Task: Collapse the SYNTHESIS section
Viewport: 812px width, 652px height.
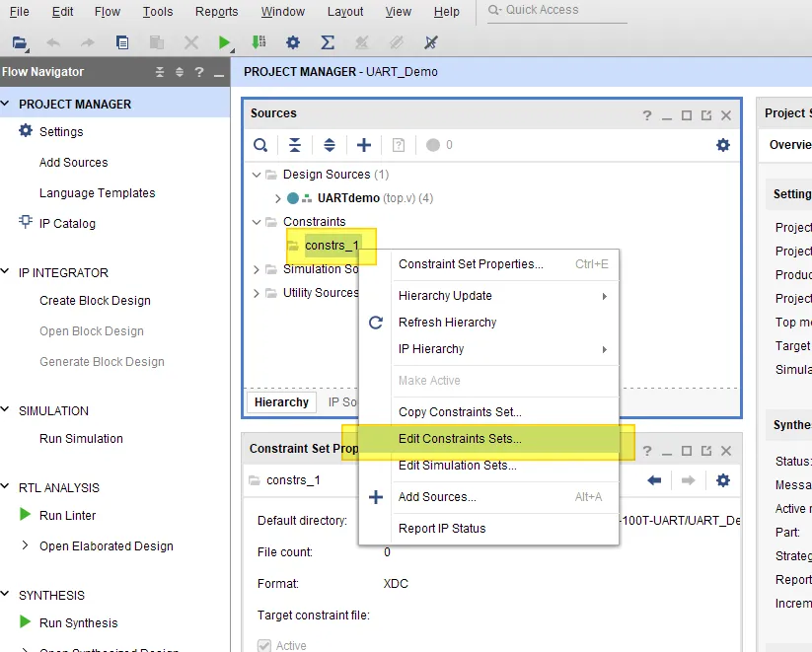Action: pyautogui.click(x=5, y=594)
